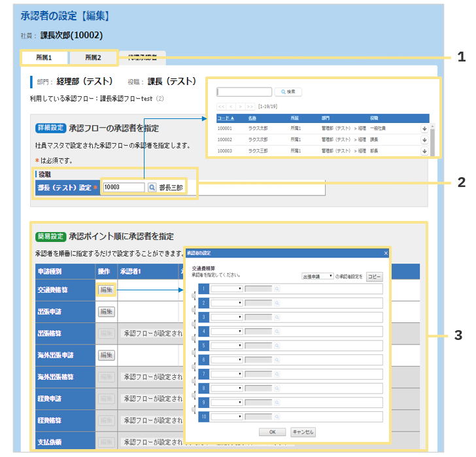
Task: Expand approver type dropdown in row 7
Action: (226, 375)
